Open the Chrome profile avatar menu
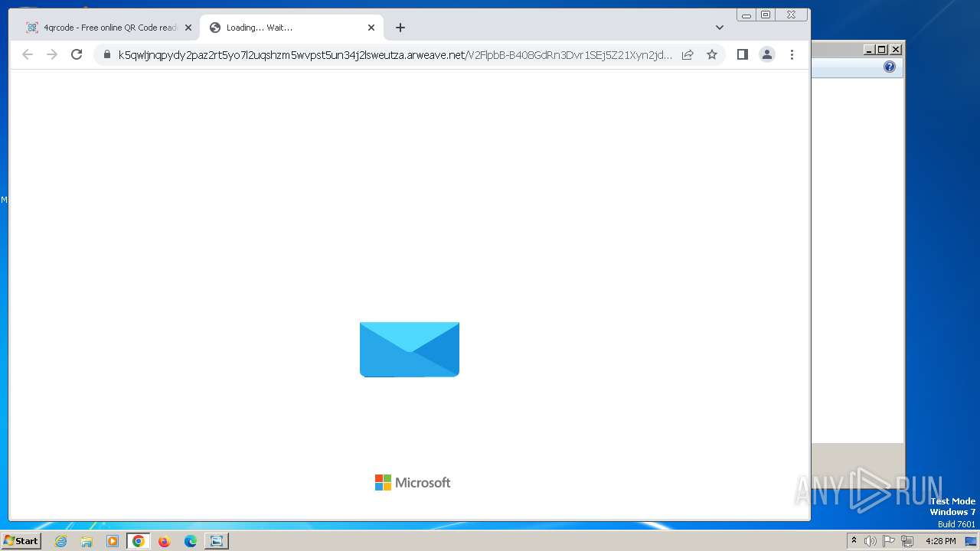This screenshot has width=980, height=551. coord(766,54)
